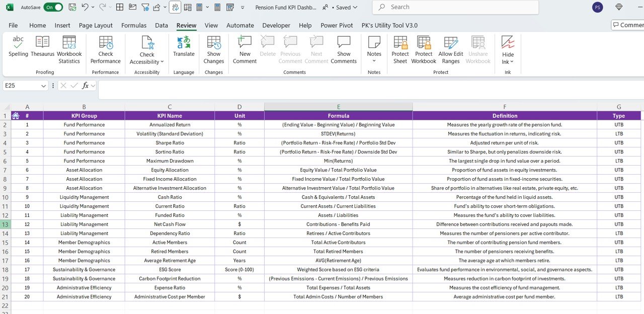Select column G header
The height and width of the screenshot is (314, 644).
619,107
